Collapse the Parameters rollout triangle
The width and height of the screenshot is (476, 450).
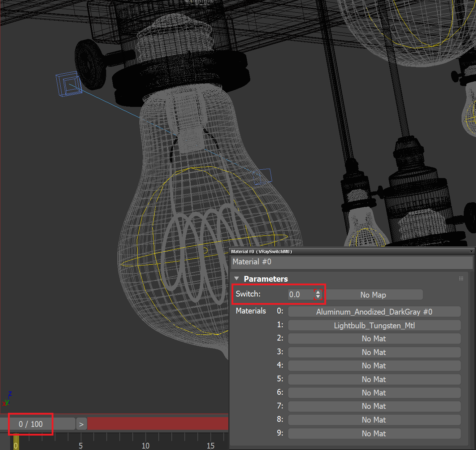point(237,278)
